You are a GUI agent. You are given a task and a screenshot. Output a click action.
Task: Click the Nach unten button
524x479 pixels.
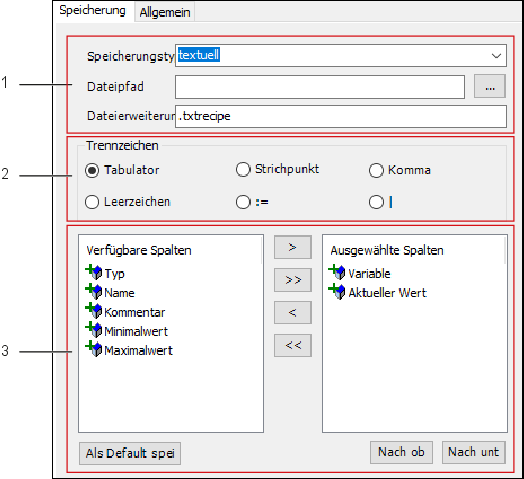474,452
